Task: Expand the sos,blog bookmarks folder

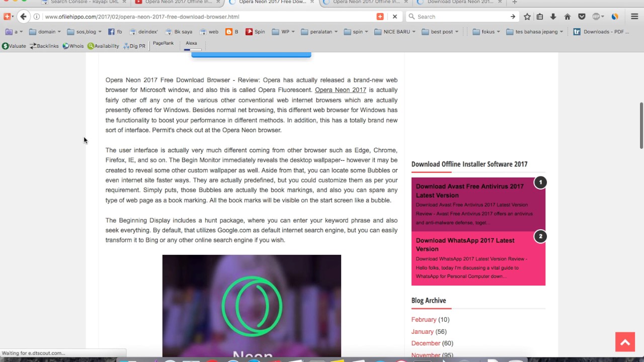Action: (x=84, y=32)
